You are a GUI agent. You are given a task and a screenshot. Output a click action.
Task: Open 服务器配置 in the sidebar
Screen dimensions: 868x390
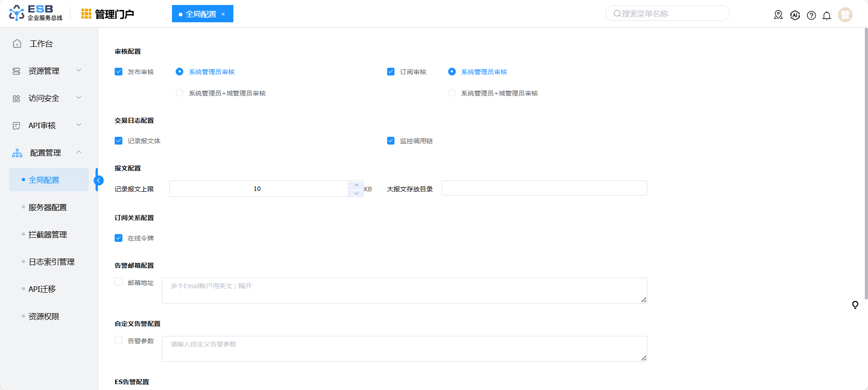48,207
